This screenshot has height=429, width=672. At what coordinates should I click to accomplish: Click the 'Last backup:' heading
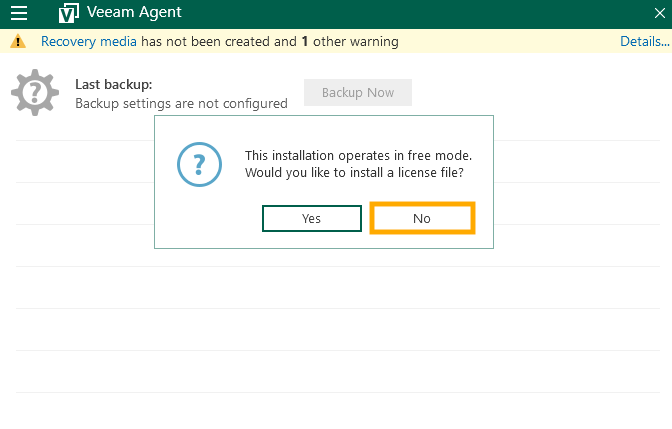pyautogui.click(x=114, y=85)
